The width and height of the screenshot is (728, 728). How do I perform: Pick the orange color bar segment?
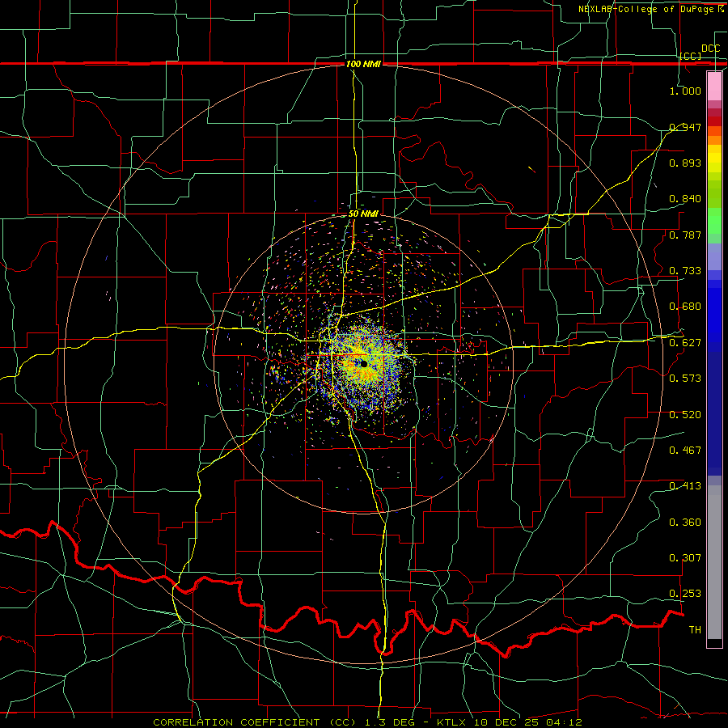[x=714, y=140]
